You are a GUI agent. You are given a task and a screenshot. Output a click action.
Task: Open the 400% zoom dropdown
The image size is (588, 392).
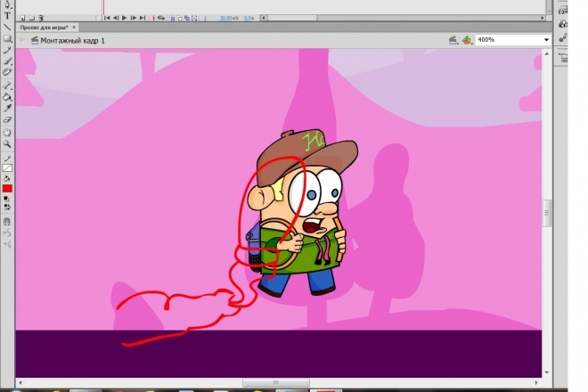513,40
